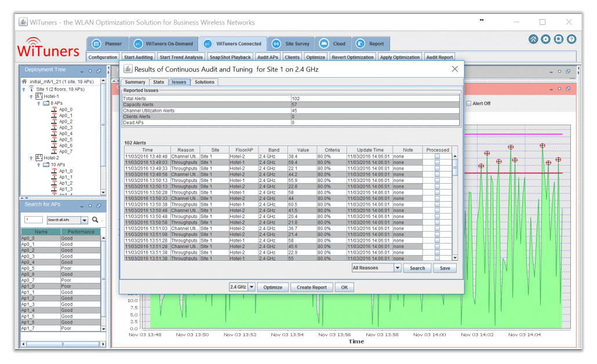Viewport: 597px width, 364px height.
Task: Open the Issues tab
Action: point(179,82)
